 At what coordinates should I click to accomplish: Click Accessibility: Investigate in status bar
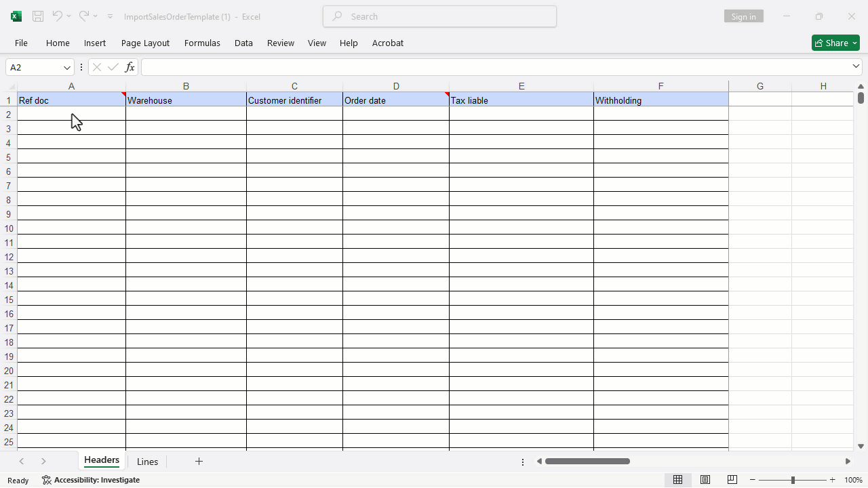click(91, 480)
